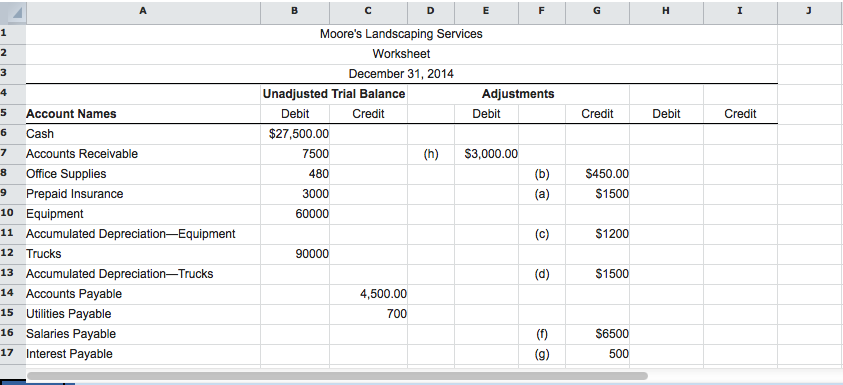This screenshot has width=843, height=385.
Task: Click the Interest Payable account name cell
Action: click(x=143, y=354)
